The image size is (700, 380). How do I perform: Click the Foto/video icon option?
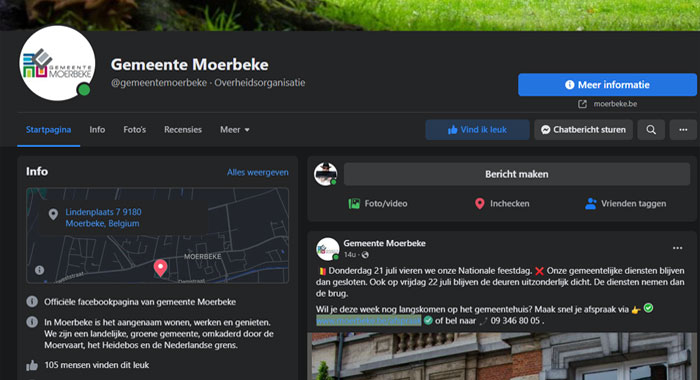point(378,204)
